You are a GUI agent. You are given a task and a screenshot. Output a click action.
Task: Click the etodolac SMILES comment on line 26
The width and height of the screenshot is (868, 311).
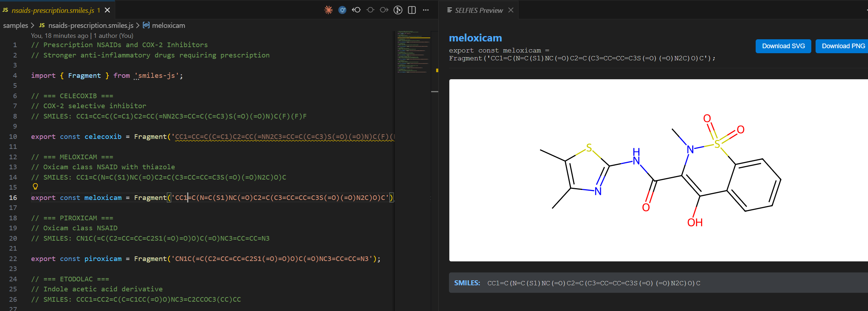coord(136,299)
